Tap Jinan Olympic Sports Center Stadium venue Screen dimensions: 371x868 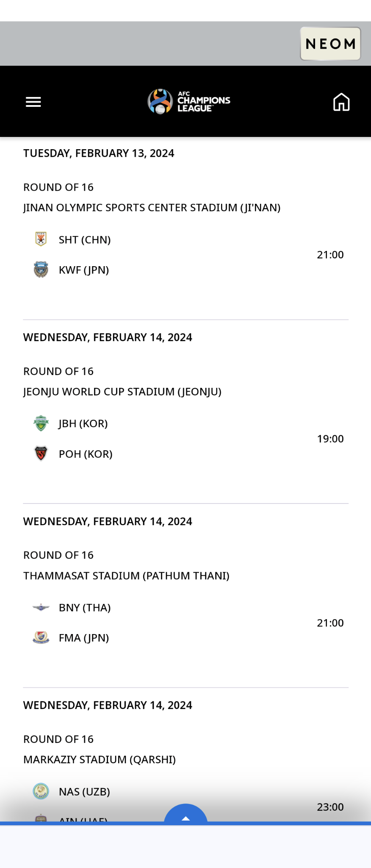pyautogui.click(x=152, y=208)
